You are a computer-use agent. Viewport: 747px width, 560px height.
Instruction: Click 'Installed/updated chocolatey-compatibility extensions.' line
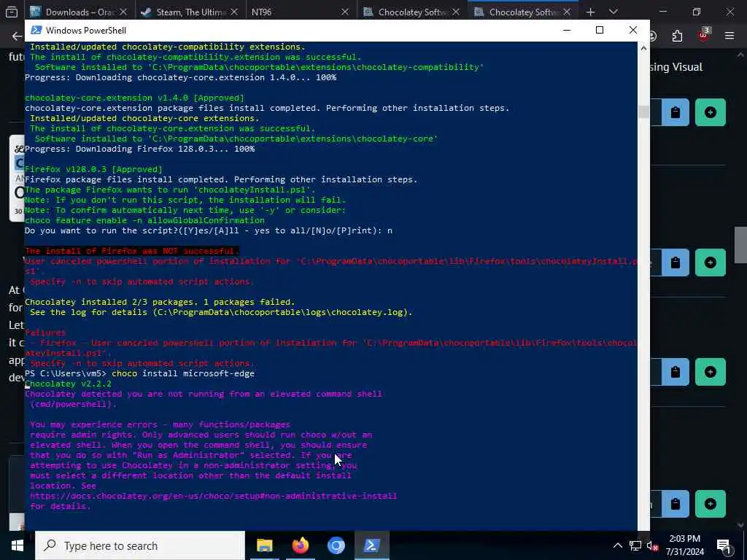tap(168, 47)
